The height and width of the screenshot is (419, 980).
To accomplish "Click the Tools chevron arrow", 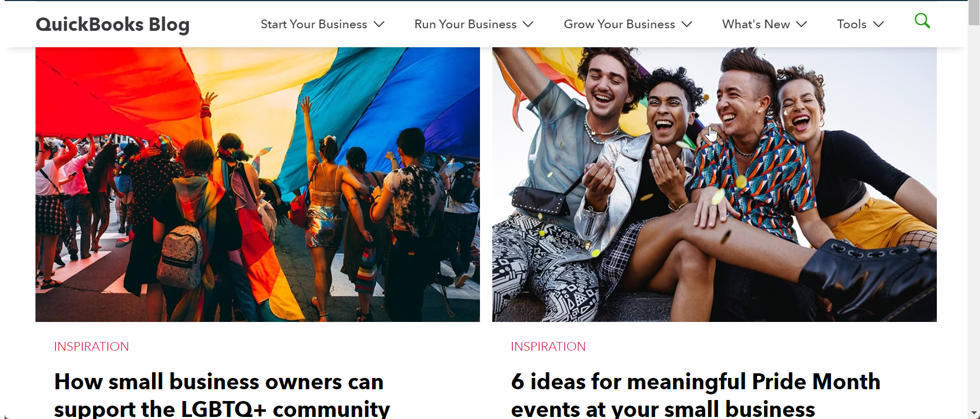I will click(x=879, y=24).
